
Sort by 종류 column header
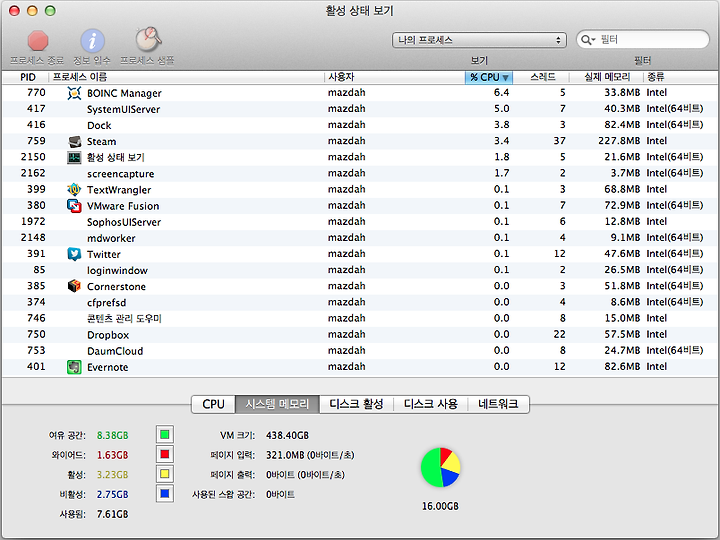pos(681,77)
